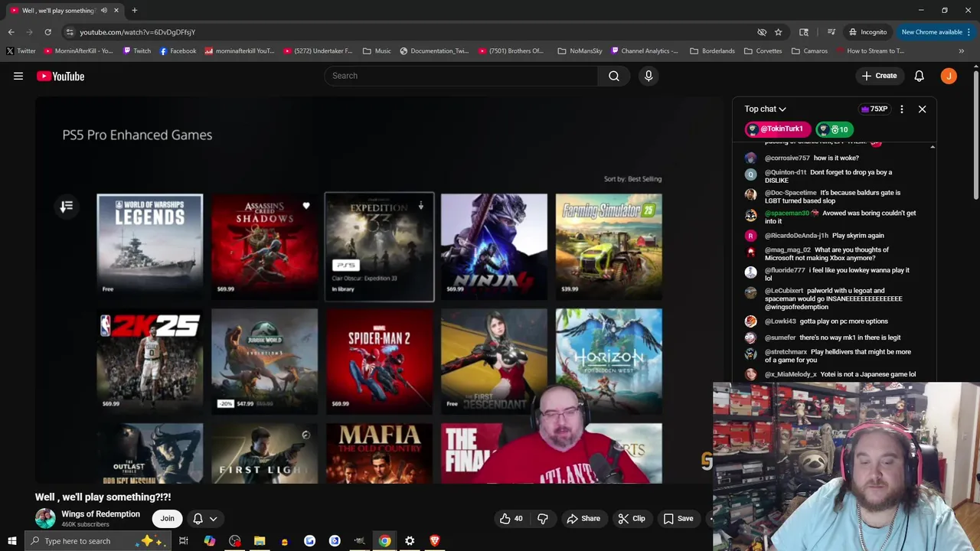Open the Twitter bookmark
980x551 pixels.
pyautogui.click(x=21, y=51)
